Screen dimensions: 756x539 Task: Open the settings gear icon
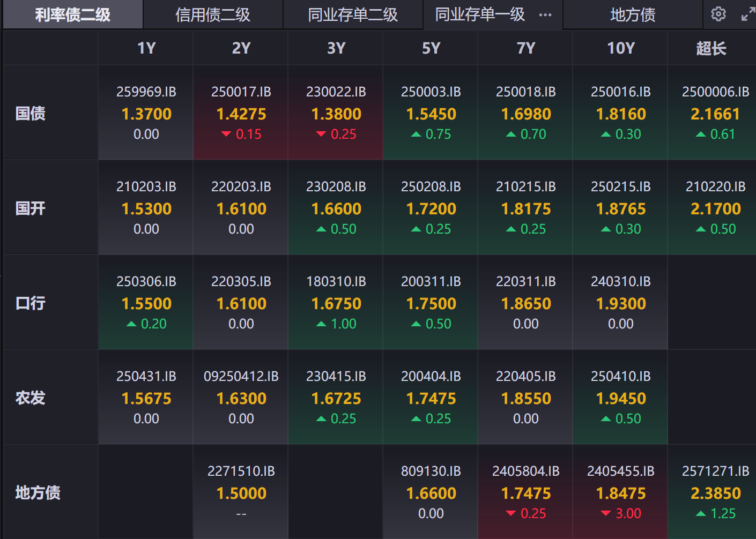[x=718, y=14]
